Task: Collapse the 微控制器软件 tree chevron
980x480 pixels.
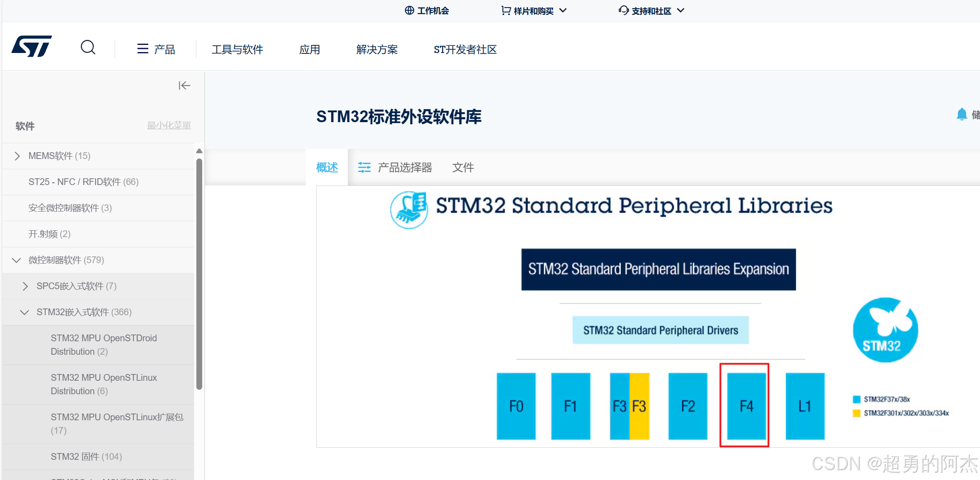Action: point(17,260)
